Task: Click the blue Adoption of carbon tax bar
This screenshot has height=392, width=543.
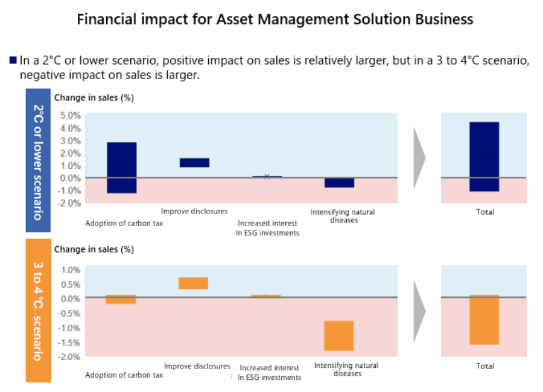Action: tap(122, 168)
